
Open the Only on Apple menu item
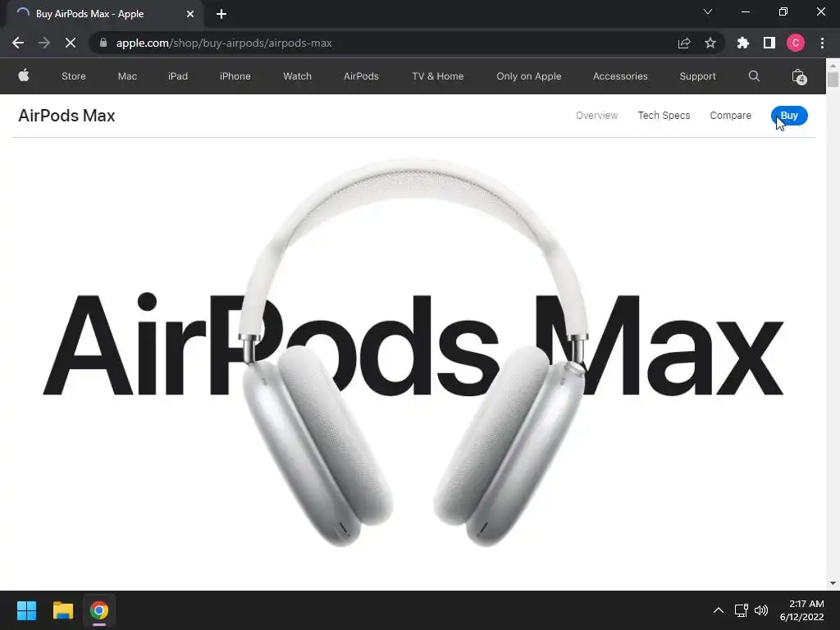tap(529, 76)
